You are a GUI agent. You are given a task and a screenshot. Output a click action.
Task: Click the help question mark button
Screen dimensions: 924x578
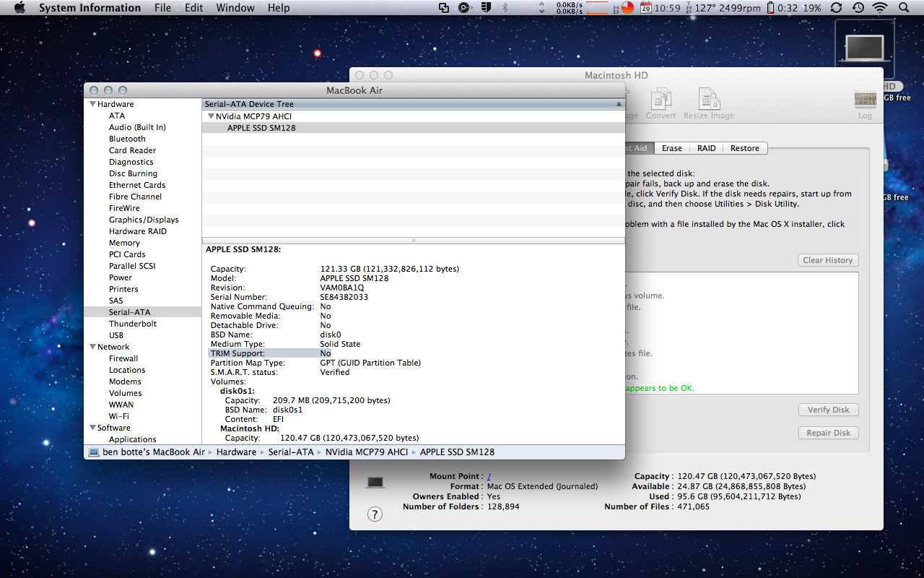tap(375, 514)
